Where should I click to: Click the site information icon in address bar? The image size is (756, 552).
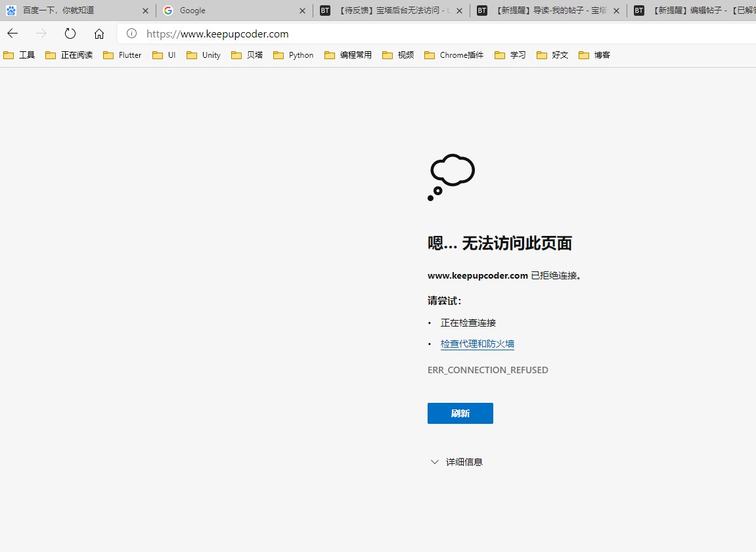tap(132, 34)
